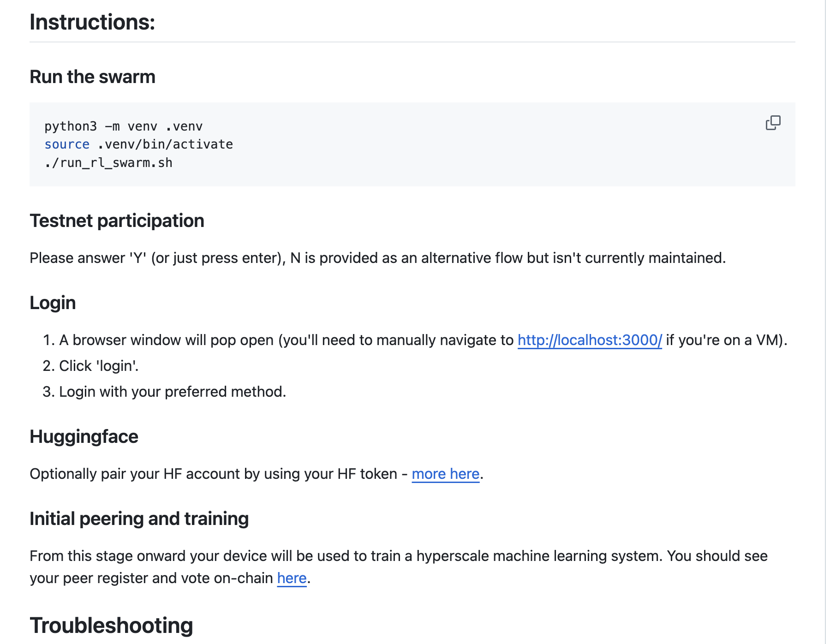Click the 'Troubleshooting' heading
Viewport: 836px width, 644px height.
coord(111,626)
